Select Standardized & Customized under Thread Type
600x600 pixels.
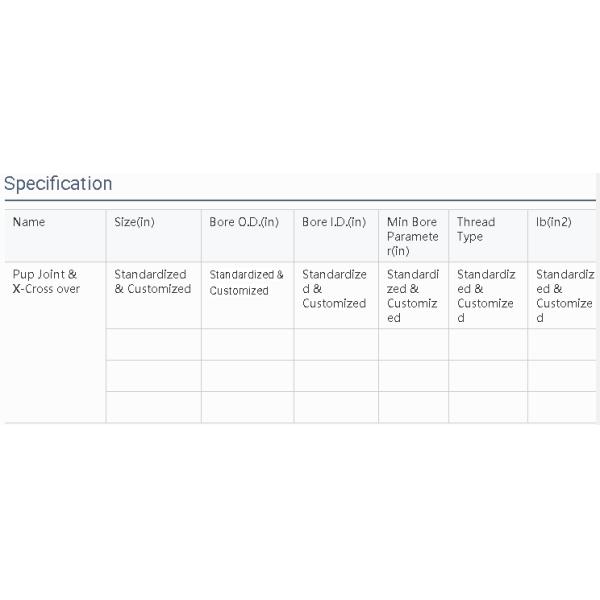coord(485,295)
